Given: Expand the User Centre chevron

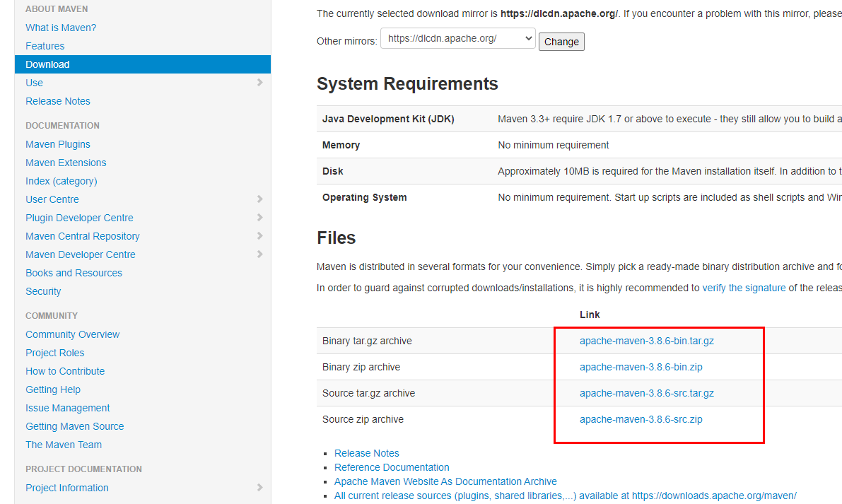Looking at the screenshot, I should point(260,199).
